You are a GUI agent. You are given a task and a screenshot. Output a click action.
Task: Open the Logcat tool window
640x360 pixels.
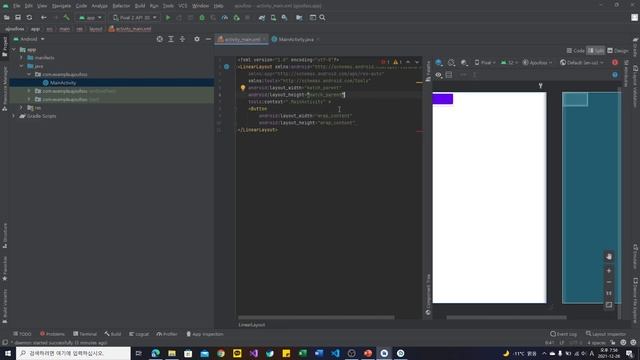coord(139,334)
